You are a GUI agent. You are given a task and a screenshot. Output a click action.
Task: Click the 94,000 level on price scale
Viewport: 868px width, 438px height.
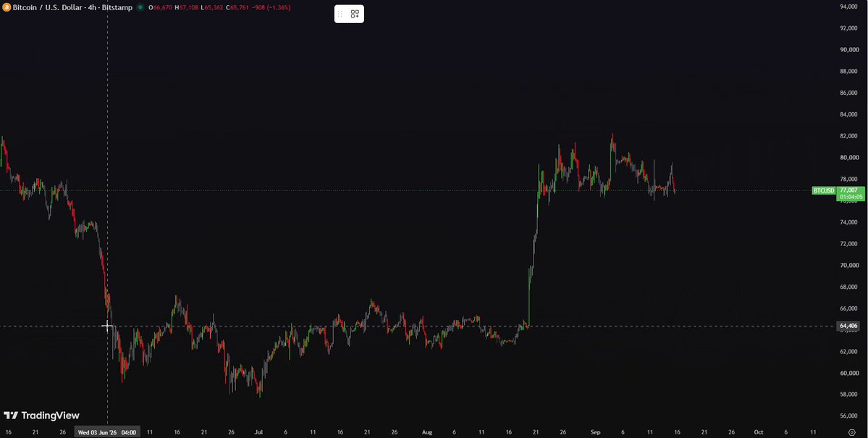pos(848,7)
